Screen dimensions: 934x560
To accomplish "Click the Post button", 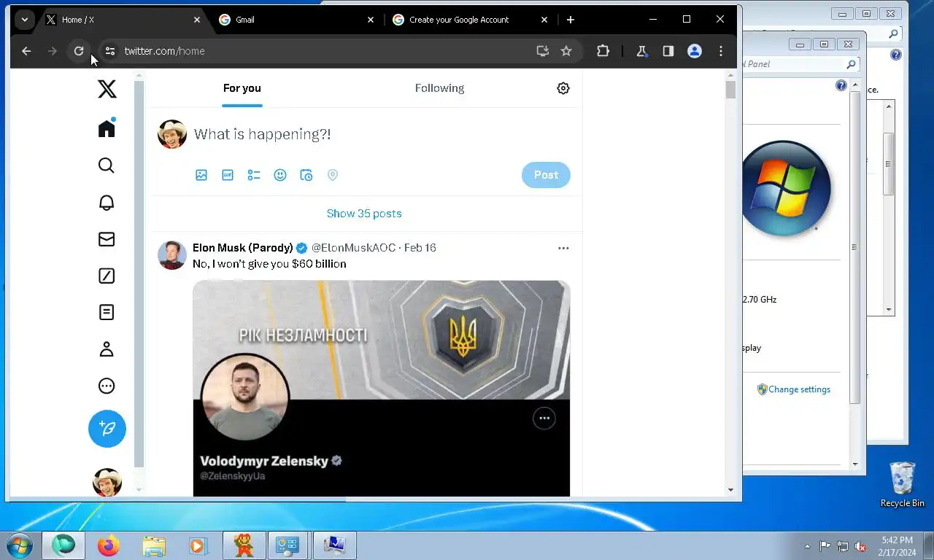I will 546,175.
